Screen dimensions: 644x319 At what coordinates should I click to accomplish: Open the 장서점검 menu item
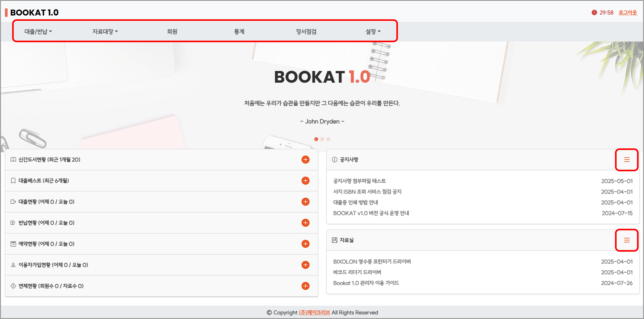tap(306, 31)
